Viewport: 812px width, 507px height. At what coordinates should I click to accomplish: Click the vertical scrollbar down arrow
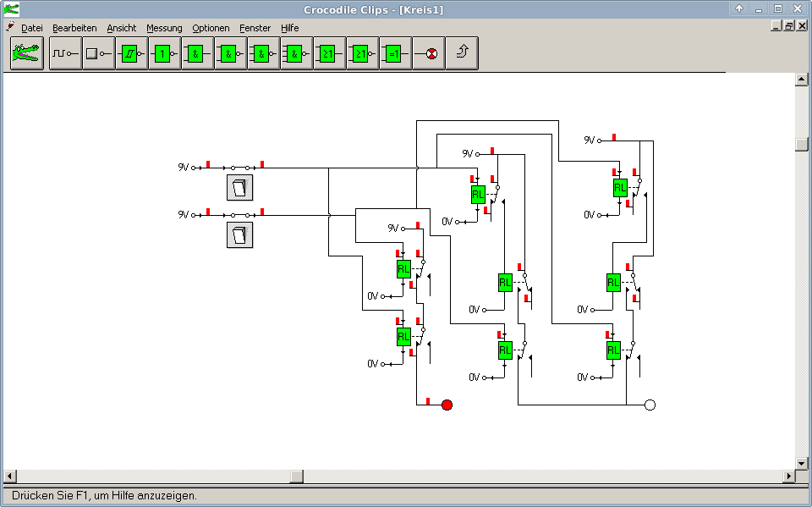click(802, 463)
